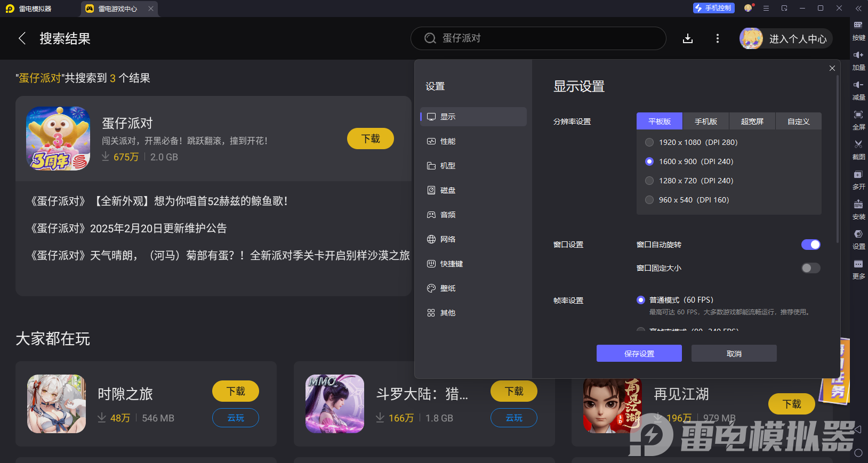Go back from the 搜索结果 page
The width and height of the screenshot is (868, 463).
point(22,38)
